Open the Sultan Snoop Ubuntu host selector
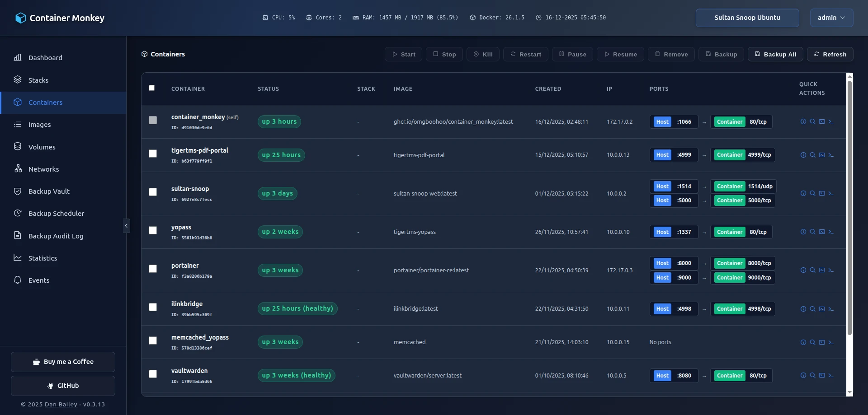 click(x=747, y=18)
